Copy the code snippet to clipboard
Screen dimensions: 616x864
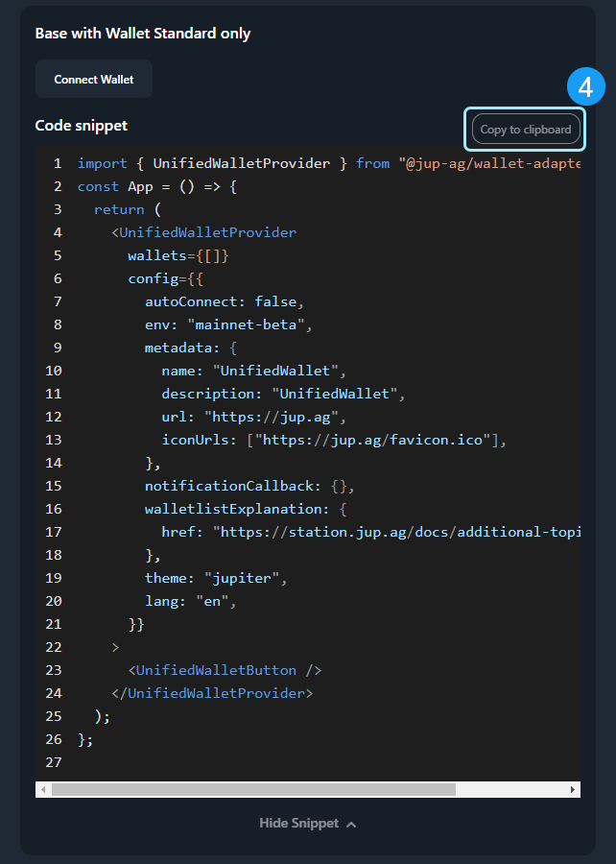(525, 130)
